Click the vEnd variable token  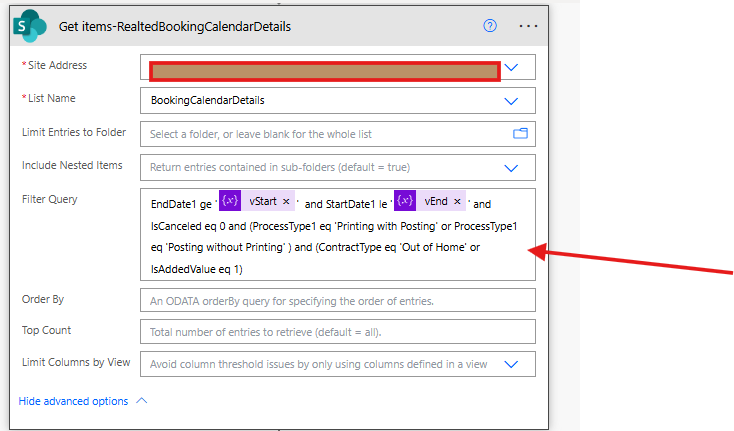(430, 201)
